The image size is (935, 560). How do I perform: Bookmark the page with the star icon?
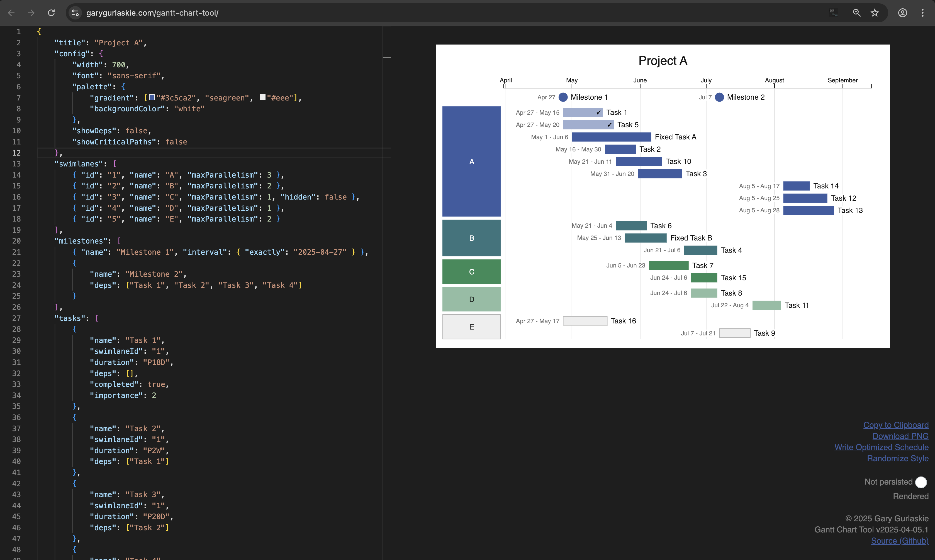(x=875, y=13)
